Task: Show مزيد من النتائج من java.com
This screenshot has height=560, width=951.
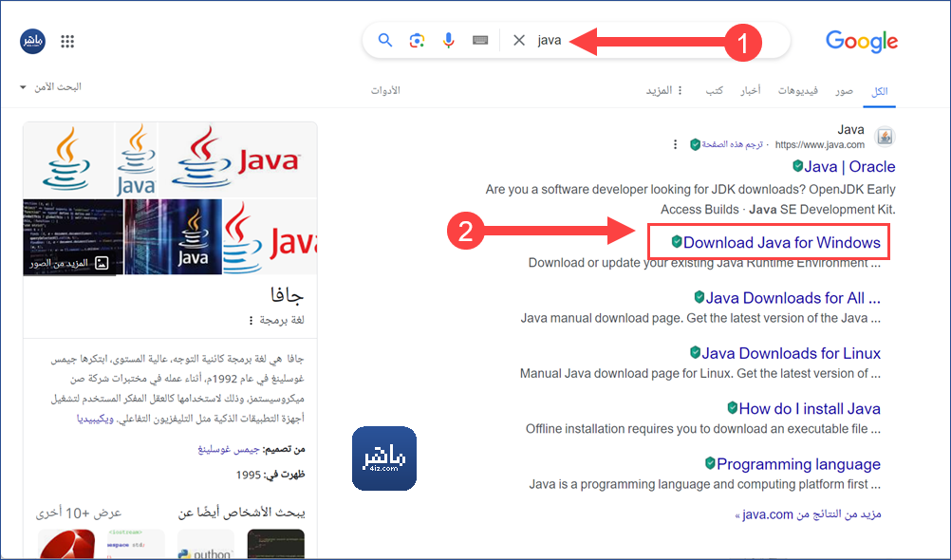Action: [x=808, y=514]
